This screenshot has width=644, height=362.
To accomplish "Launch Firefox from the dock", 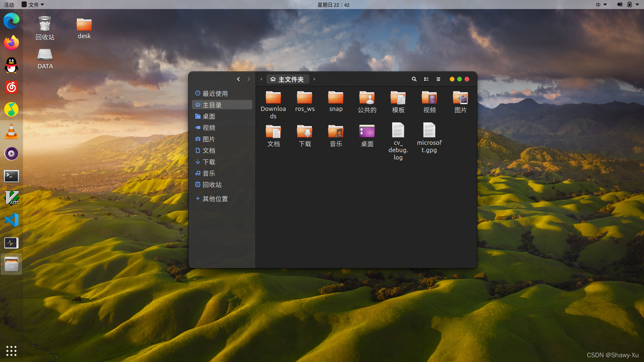I will (x=11, y=43).
